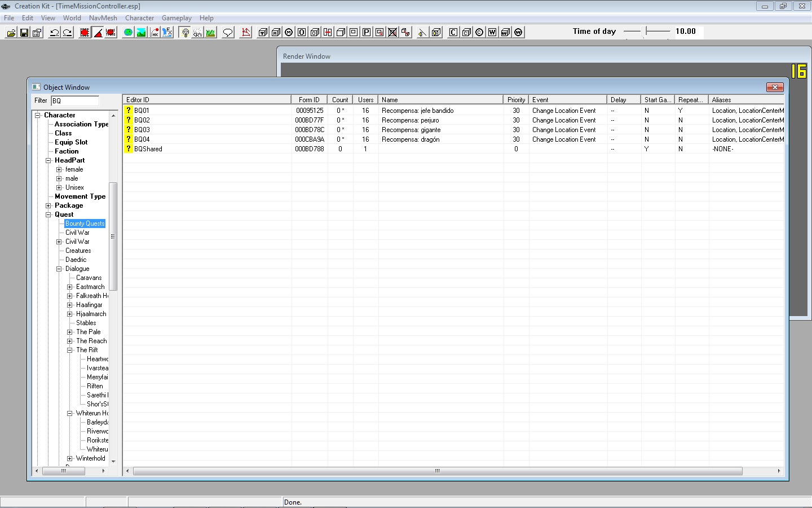
Task: Sort list by Form ID column
Action: click(309, 100)
